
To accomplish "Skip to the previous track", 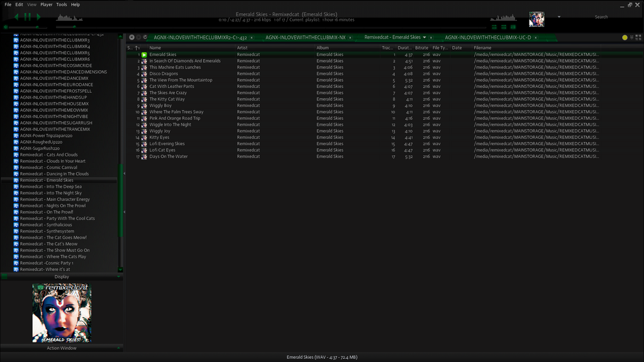I will [16, 17].
